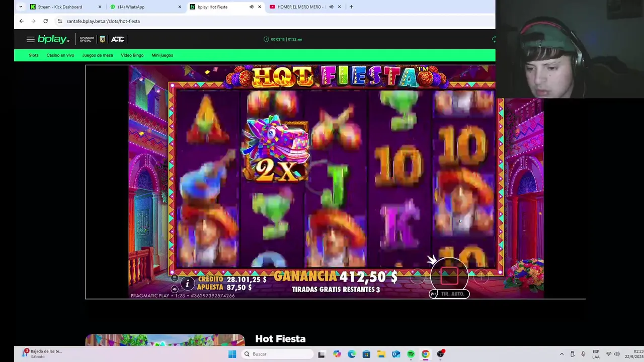Open File Explorer from the taskbar

381,354
